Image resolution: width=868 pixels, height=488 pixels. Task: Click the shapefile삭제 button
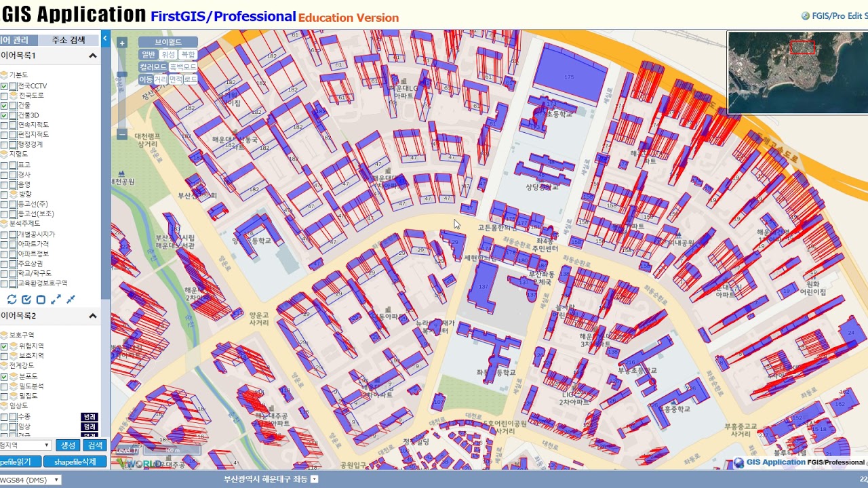tap(75, 462)
